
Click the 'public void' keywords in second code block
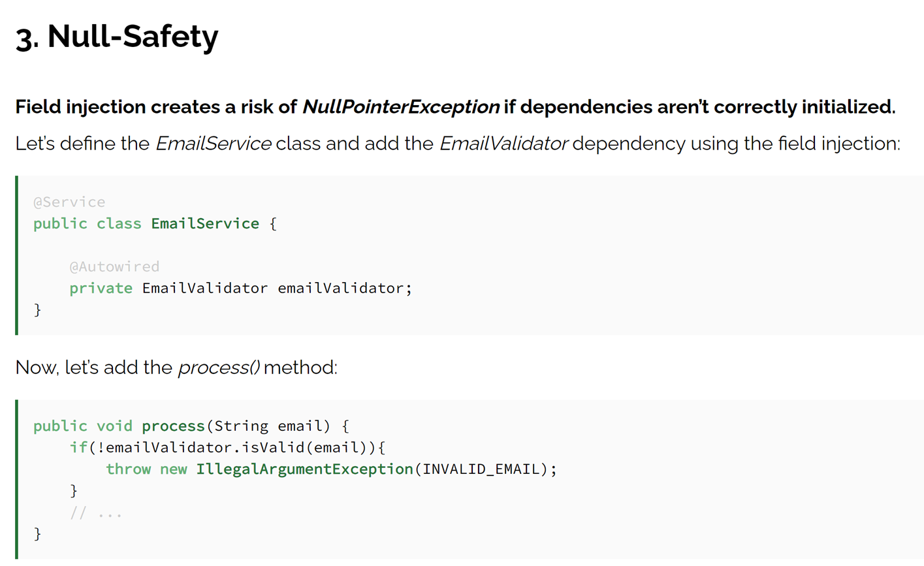pyautogui.click(x=83, y=426)
